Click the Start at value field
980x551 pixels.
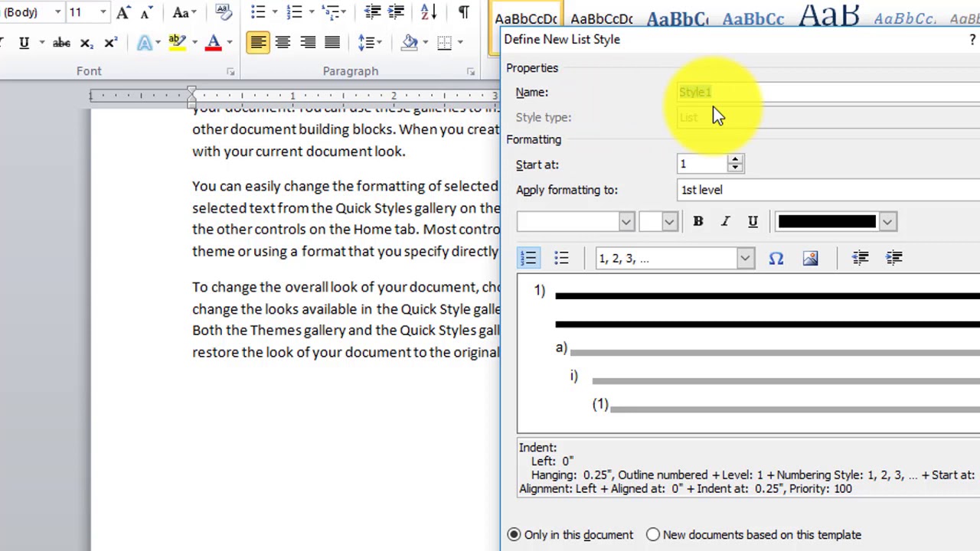(702, 164)
